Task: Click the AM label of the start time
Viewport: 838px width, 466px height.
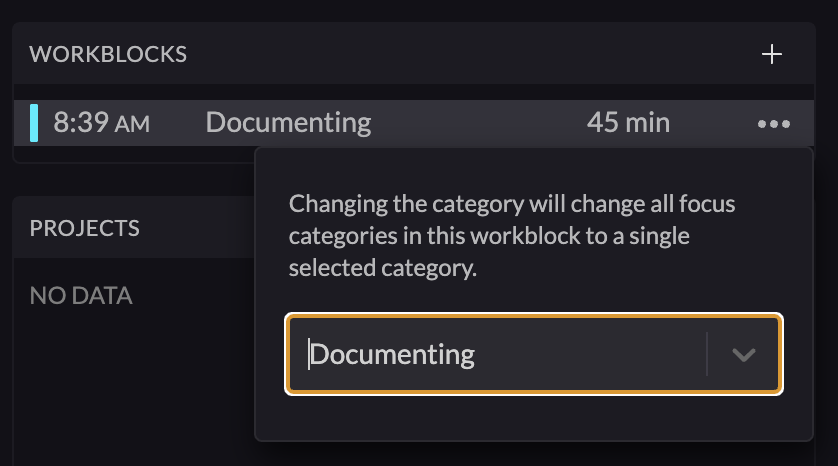Action: point(132,125)
